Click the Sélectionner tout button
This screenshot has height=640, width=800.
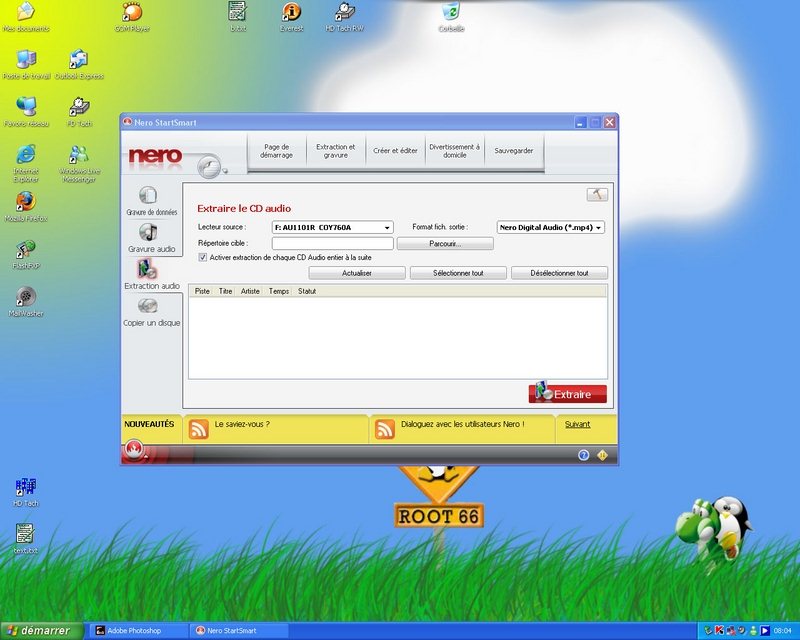click(x=458, y=273)
